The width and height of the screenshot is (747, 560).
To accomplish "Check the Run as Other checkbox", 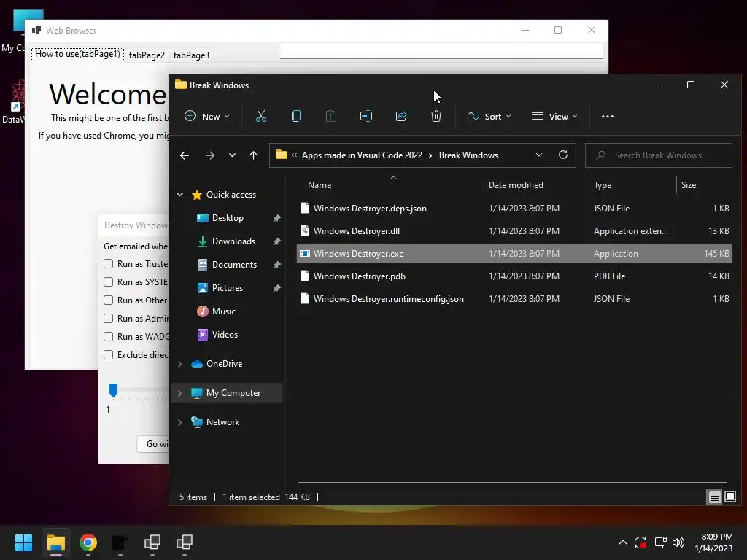I will coord(109,300).
